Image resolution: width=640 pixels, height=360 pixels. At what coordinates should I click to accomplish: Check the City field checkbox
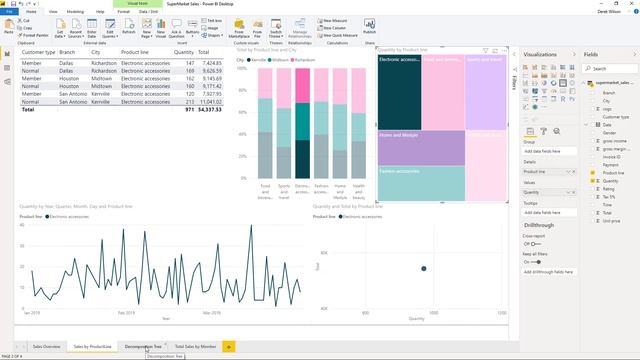click(x=593, y=101)
